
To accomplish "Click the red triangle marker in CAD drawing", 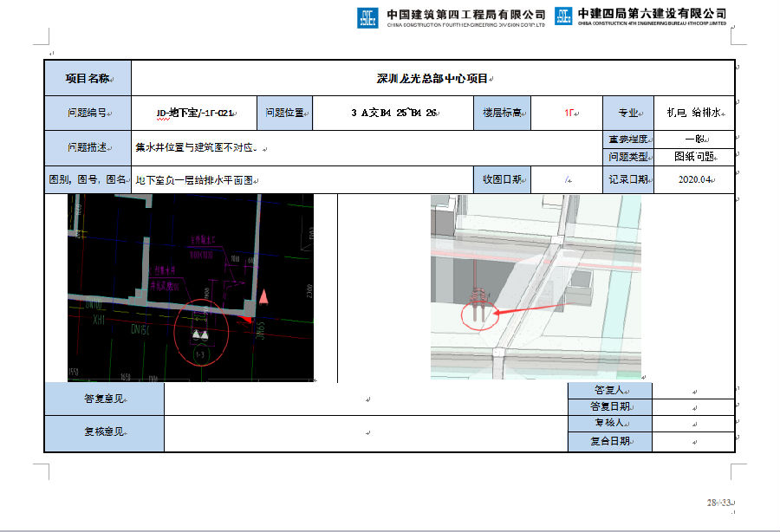I will coord(264,297).
